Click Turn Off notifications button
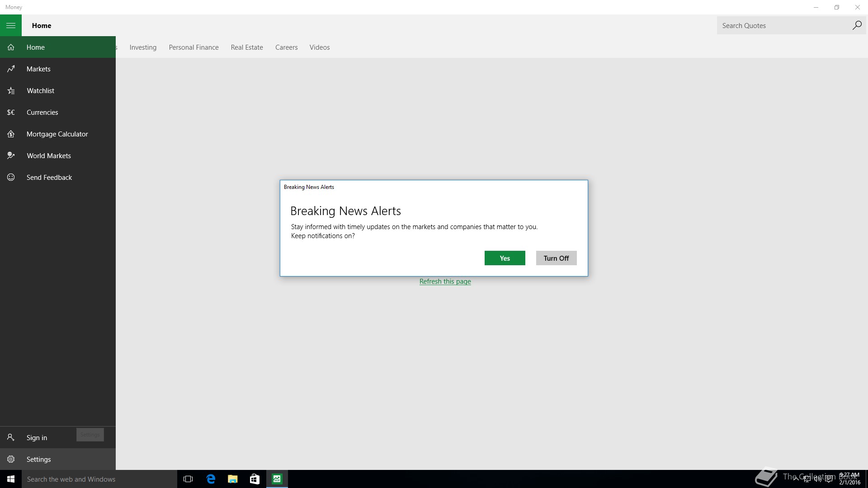This screenshot has width=868, height=488. pos(556,258)
